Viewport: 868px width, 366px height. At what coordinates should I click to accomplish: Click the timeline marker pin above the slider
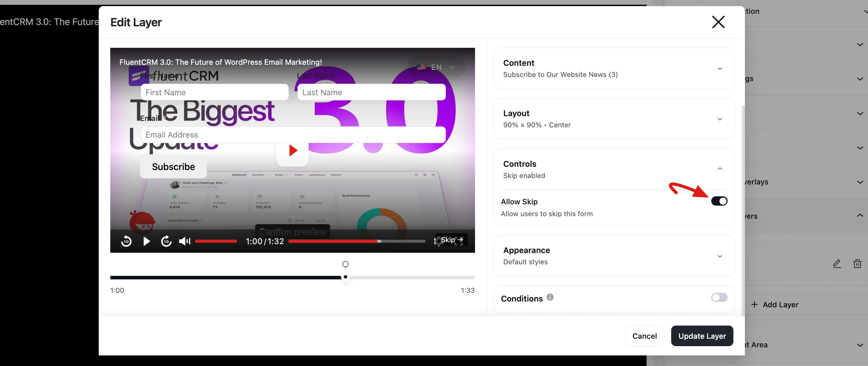(x=346, y=264)
